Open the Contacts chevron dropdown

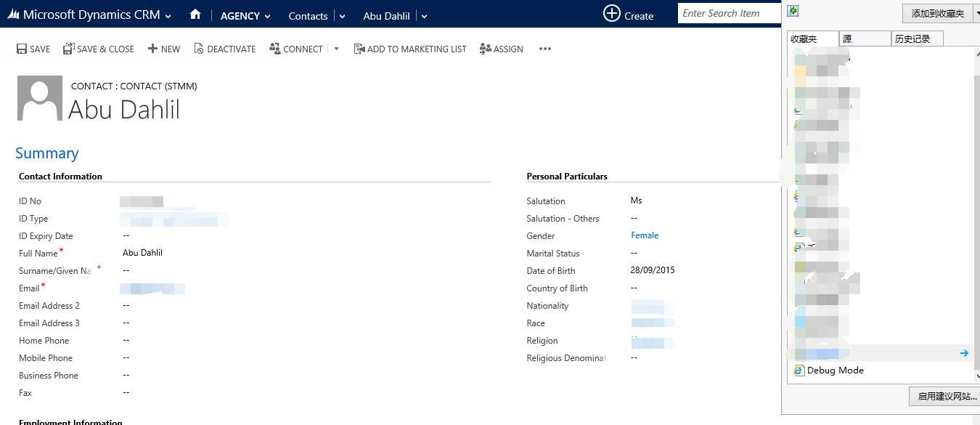pyautogui.click(x=343, y=16)
